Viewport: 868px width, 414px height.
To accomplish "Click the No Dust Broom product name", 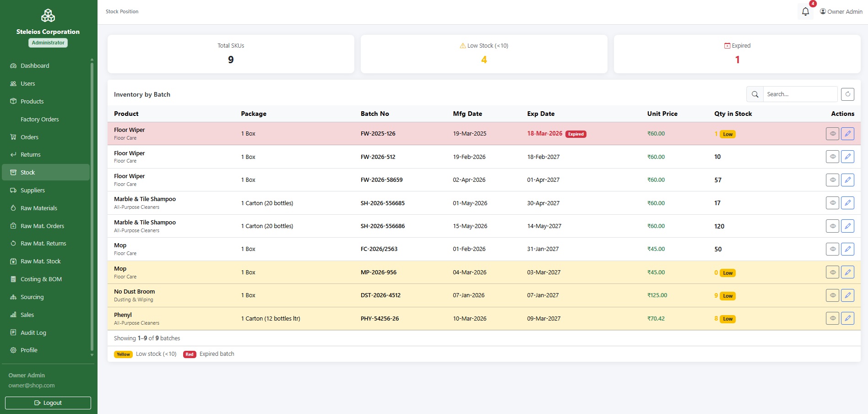I will (x=135, y=292).
